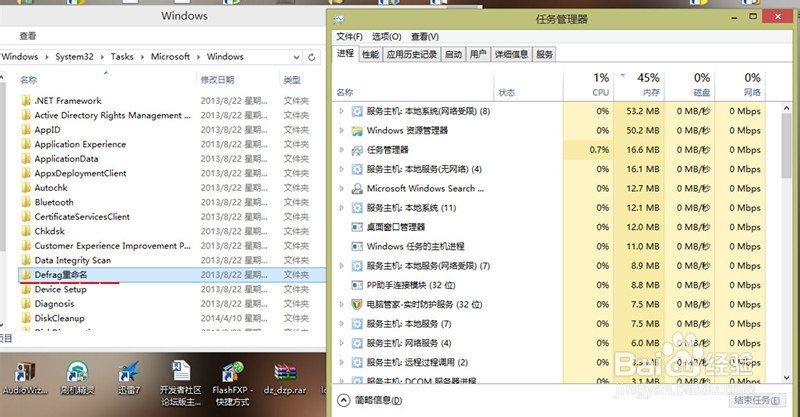Click the Chkdsk folder icon
800x417 pixels.
[26, 231]
